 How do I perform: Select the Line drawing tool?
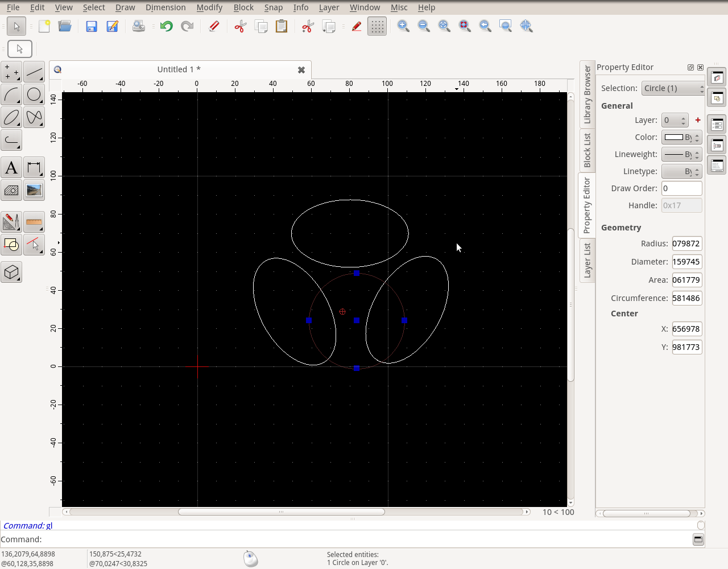point(34,72)
